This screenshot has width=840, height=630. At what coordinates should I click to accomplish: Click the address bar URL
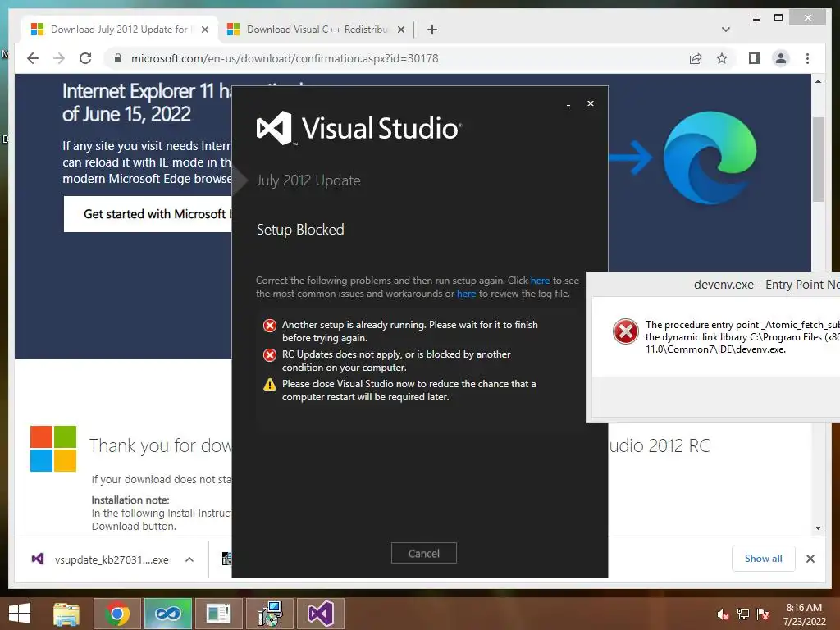285,58
